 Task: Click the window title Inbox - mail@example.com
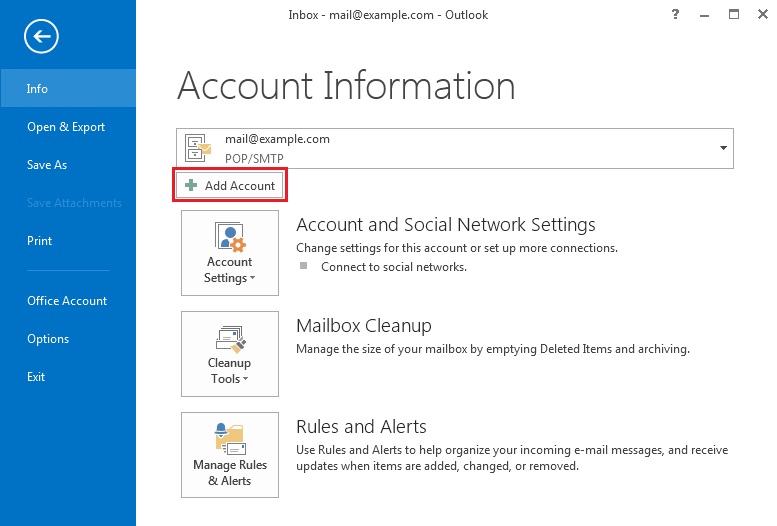[x=388, y=15]
